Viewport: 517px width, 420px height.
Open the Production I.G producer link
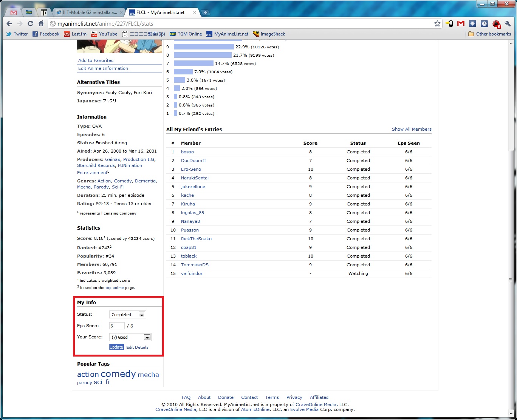139,159
